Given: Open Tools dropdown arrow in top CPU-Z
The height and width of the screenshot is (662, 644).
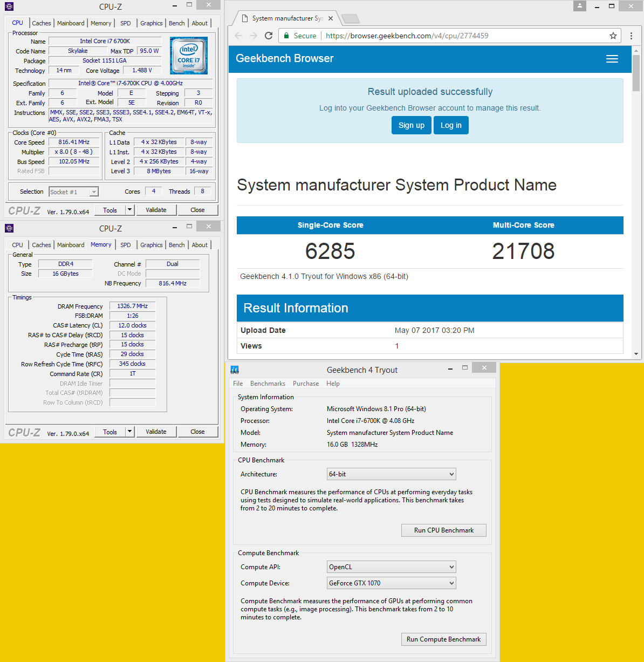Looking at the screenshot, I should (129, 210).
